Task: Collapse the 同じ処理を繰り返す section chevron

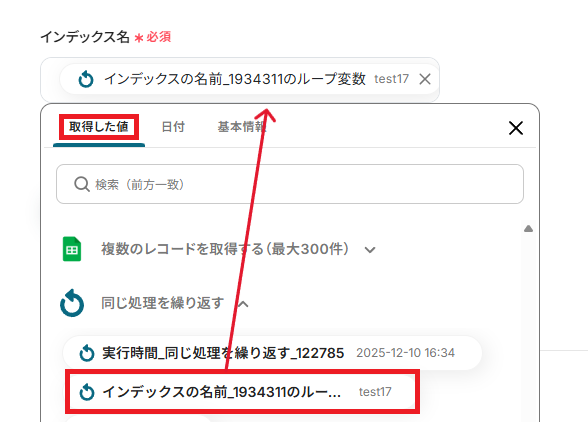Action: (243, 303)
